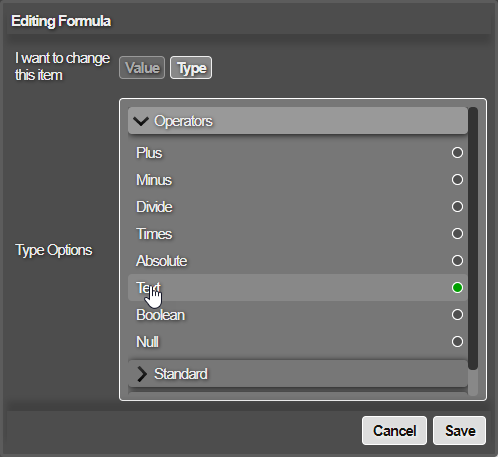
Task: Select the Boolean radio button
Action: coord(457,315)
